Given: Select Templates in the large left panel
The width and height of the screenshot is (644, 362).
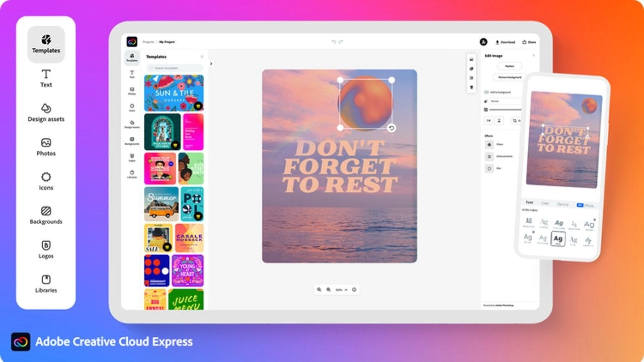Looking at the screenshot, I should (46, 44).
